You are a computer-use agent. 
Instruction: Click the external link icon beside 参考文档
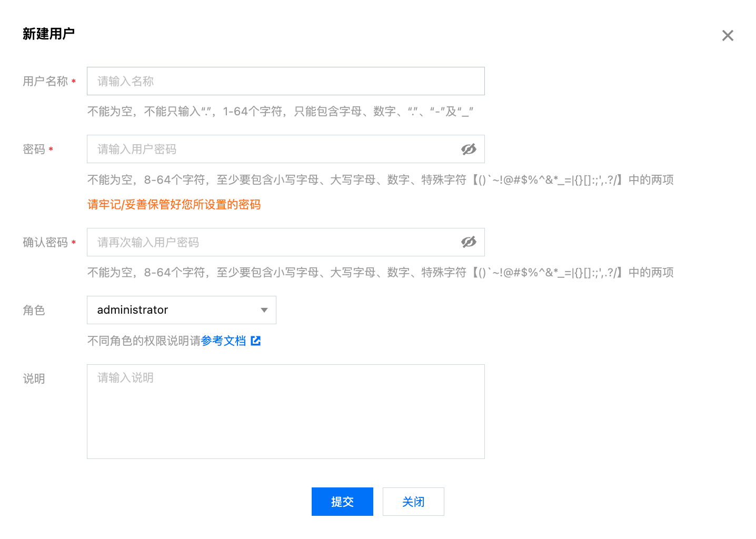pyautogui.click(x=256, y=341)
